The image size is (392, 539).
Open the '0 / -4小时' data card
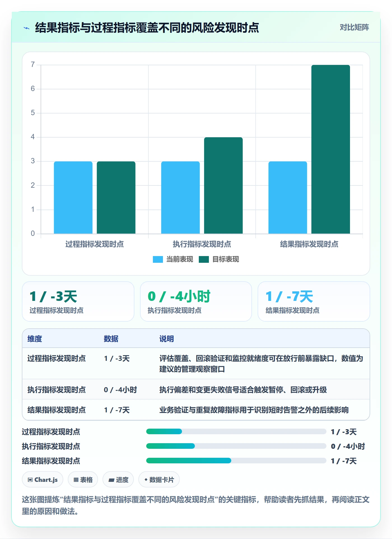(x=196, y=301)
